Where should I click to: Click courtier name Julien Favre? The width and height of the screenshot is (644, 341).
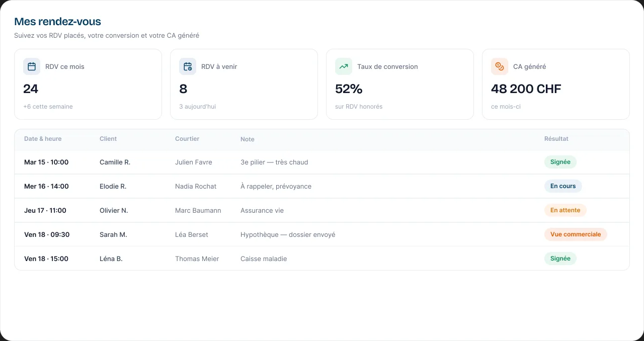[x=194, y=162]
